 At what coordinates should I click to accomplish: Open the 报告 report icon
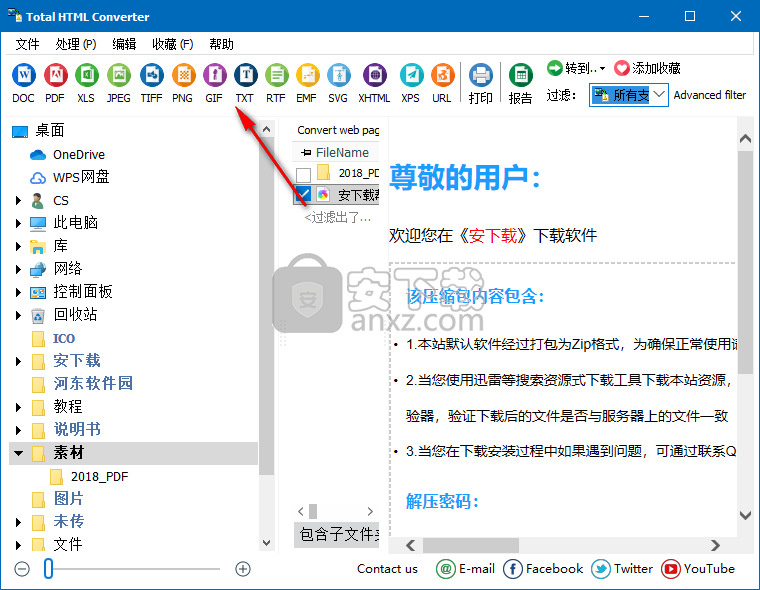pyautogui.click(x=521, y=75)
